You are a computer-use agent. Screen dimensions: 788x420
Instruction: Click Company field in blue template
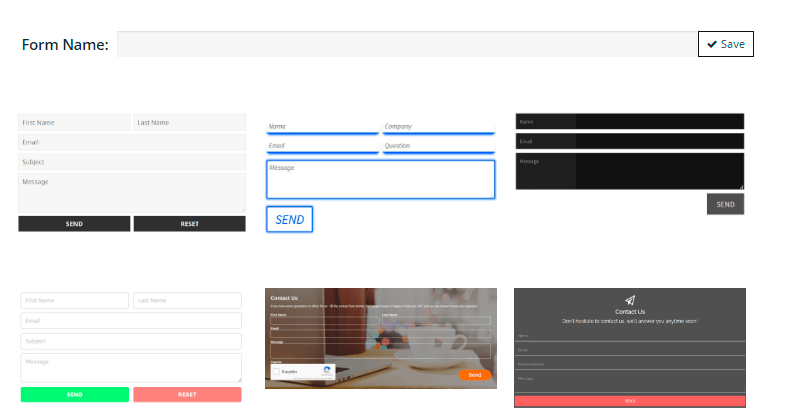tap(439, 128)
